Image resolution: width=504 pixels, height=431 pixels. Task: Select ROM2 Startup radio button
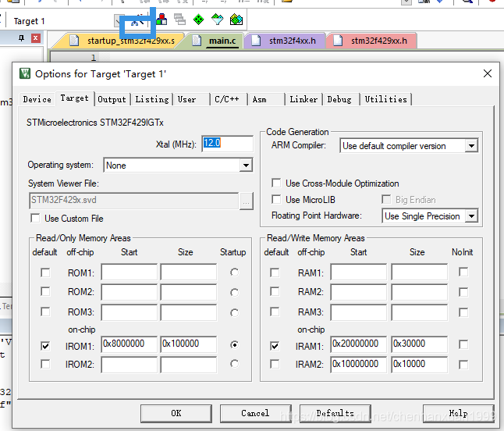(x=234, y=292)
